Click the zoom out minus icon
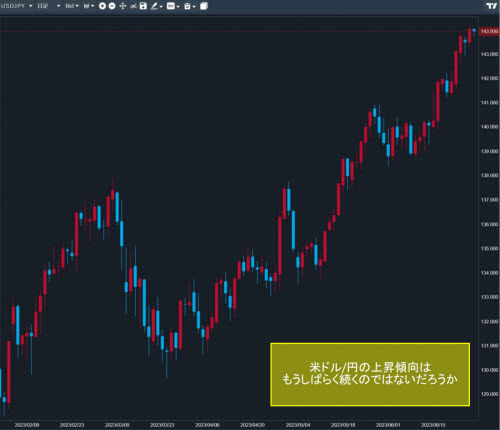Screen dimensions: 500x430 pos(112,6)
